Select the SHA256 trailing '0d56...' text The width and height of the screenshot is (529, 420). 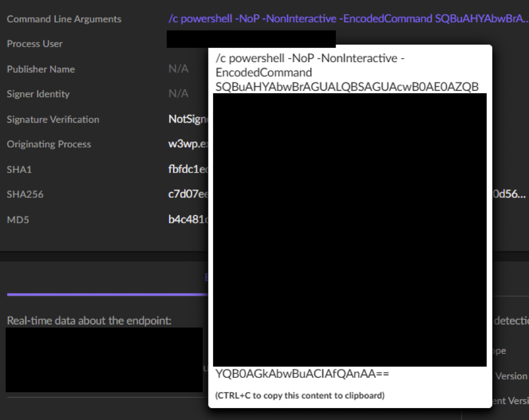point(509,194)
